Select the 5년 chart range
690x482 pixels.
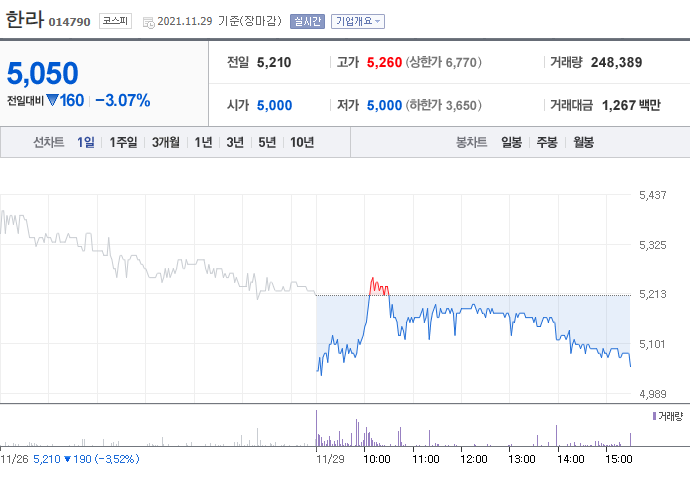pyautogui.click(x=267, y=142)
